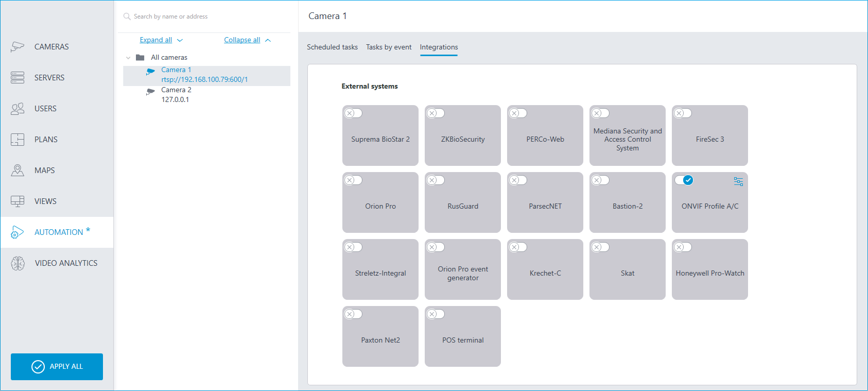Click the All cameras folder icon
Viewport: 868px width, 391px height.
[140, 57]
